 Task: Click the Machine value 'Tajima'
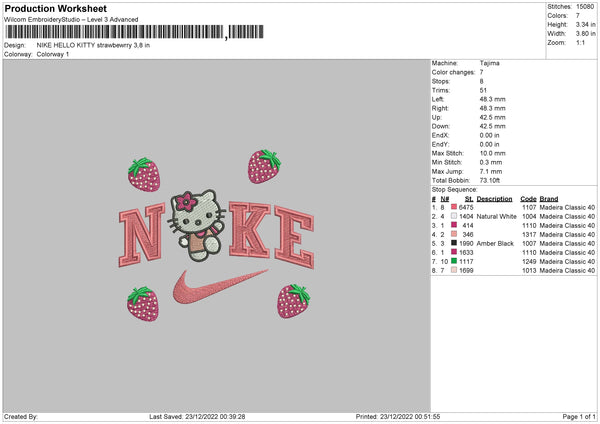click(489, 63)
